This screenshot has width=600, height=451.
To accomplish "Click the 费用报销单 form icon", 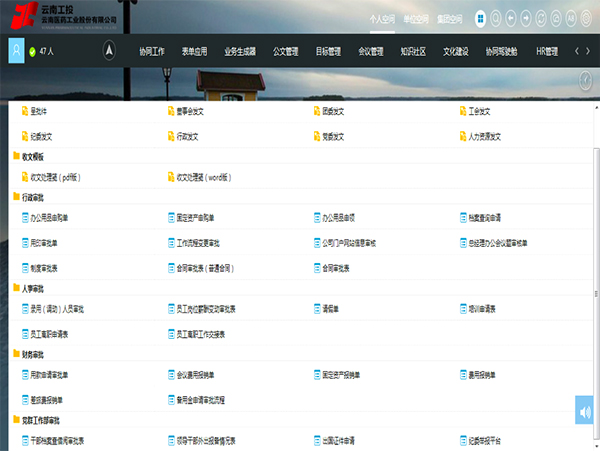I will pyautogui.click(x=463, y=375).
